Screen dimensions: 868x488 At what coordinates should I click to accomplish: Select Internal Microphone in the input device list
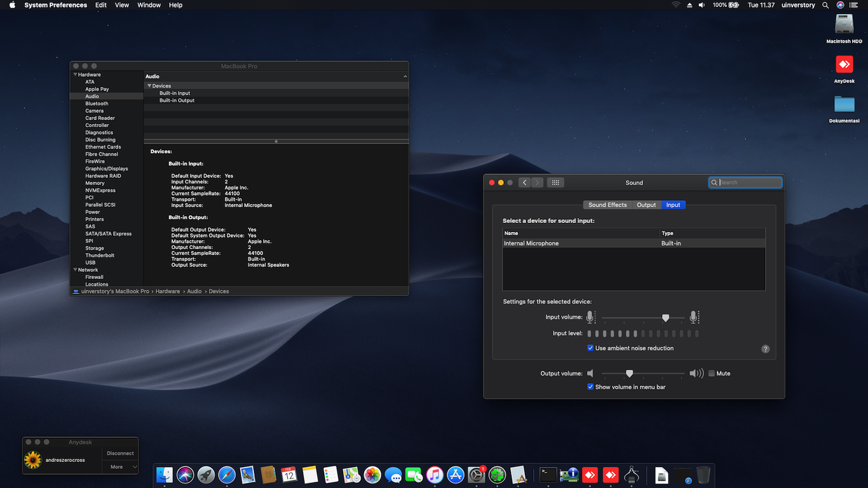coord(634,243)
